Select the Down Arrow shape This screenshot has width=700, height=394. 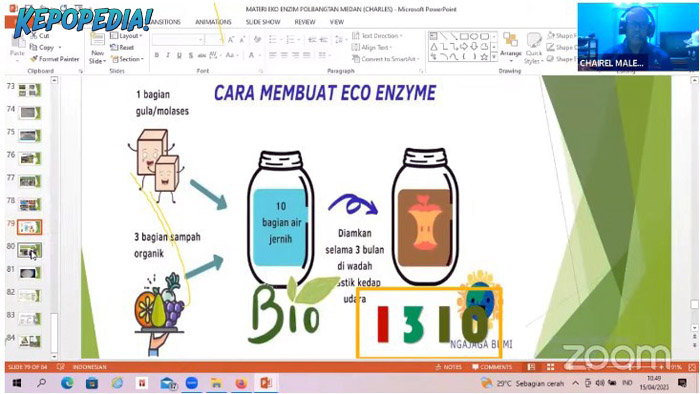(475, 47)
